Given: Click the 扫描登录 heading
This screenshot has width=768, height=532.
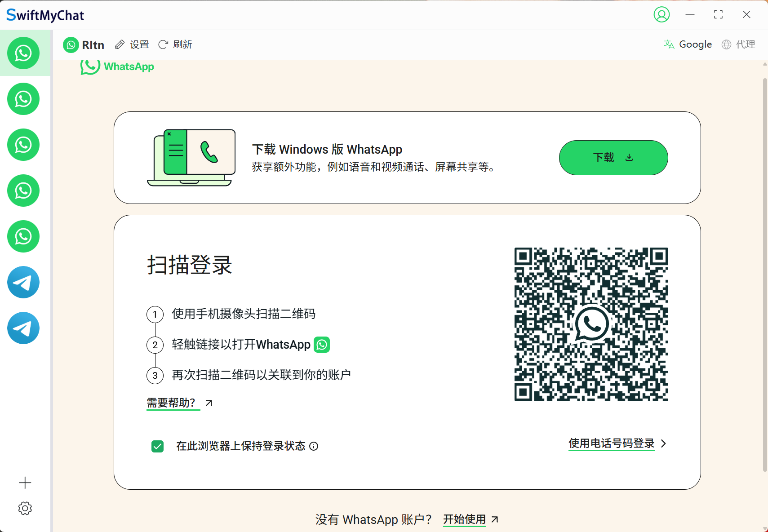Looking at the screenshot, I should [x=189, y=265].
